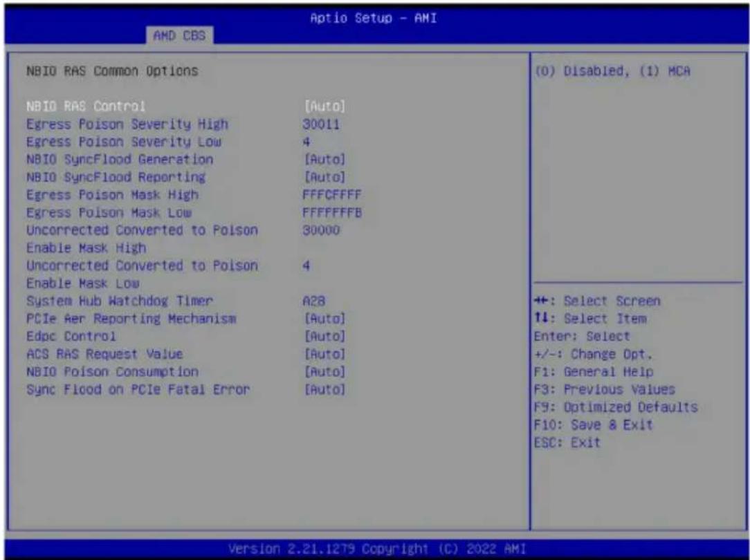750x560 pixels.
Task: Click the 'Enter: Select' key hint
Action: [x=582, y=337]
